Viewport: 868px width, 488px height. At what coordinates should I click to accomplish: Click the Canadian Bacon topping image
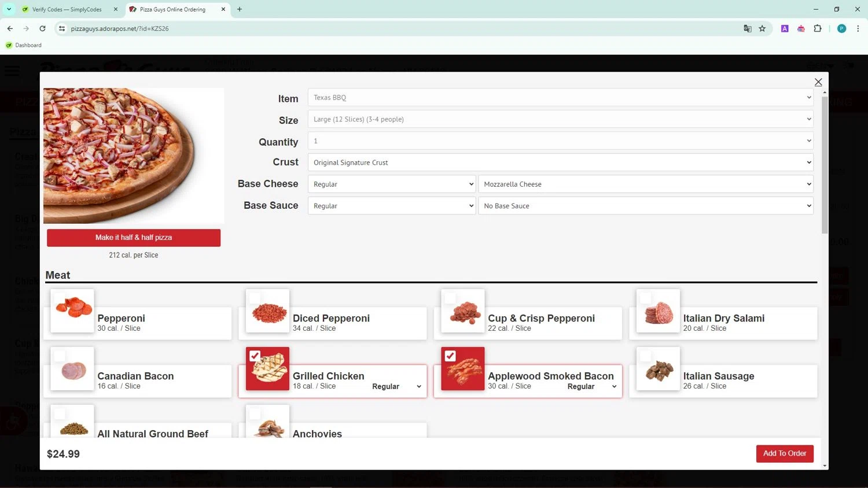(72, 369)
